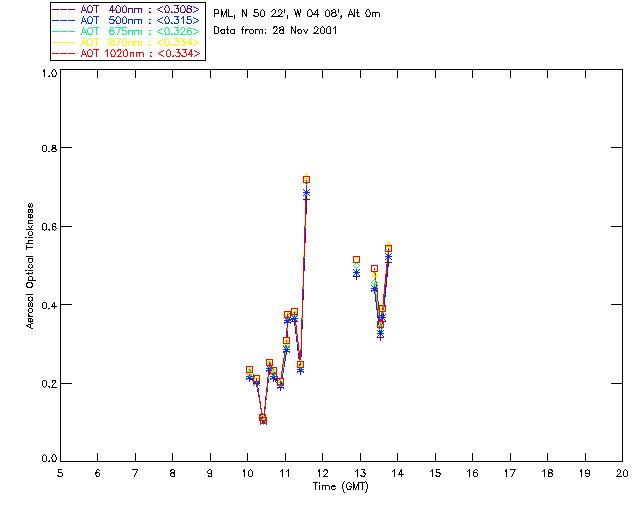Click the x-axis tick label 16

click(473, 473)
